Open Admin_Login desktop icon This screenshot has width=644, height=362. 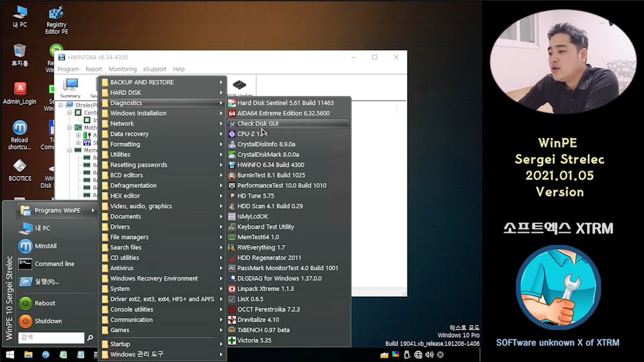point(20,93)
